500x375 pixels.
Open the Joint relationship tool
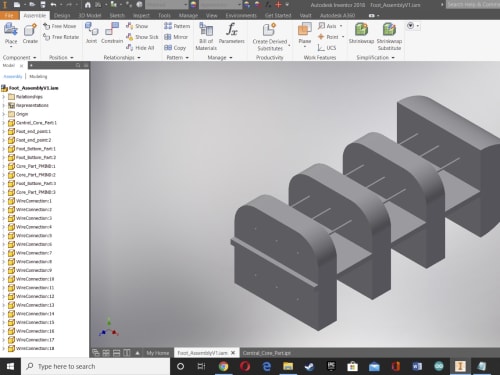pos(91,33)
